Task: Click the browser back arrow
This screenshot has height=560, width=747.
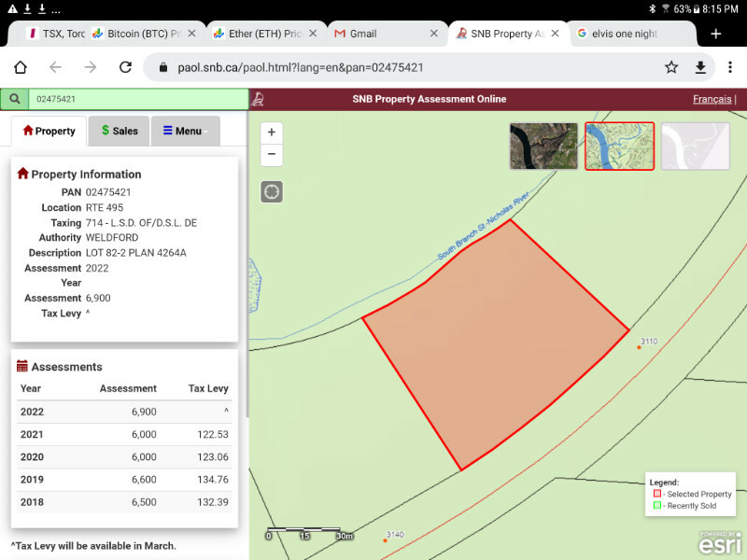Action: (x=55, y=67)
